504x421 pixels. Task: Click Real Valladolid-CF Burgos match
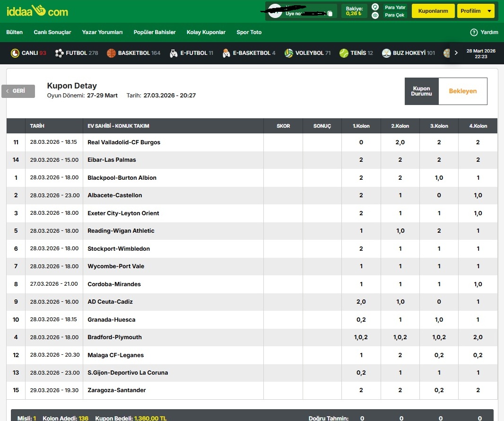[124, 142]
